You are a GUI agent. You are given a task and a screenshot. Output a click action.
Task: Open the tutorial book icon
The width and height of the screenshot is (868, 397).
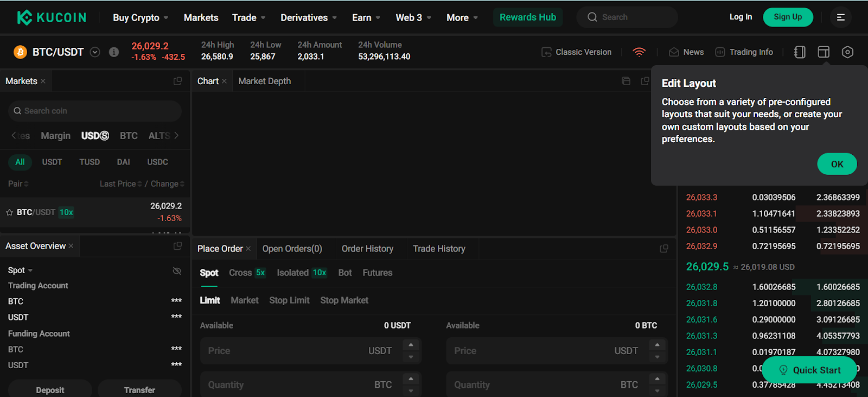800,52
